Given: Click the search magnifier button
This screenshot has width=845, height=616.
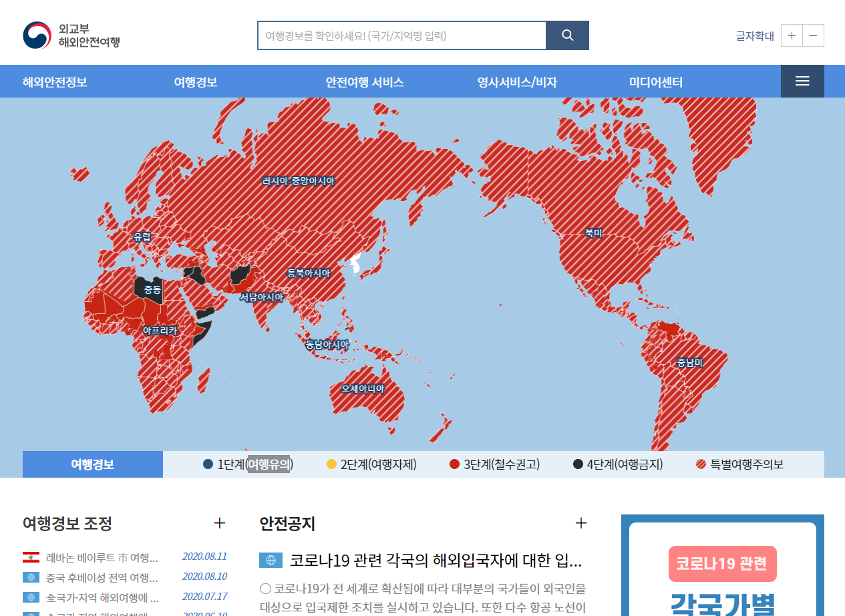Looking at the screenshot, I should tap(567, 35).
